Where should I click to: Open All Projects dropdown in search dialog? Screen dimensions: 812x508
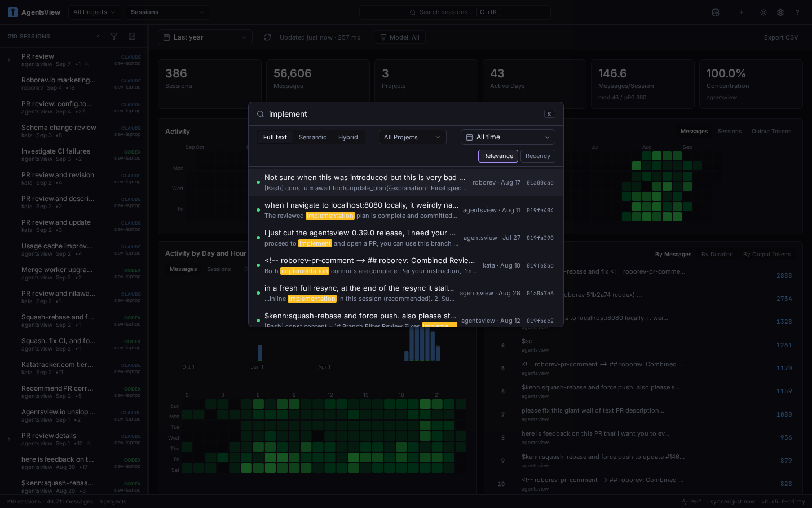point(413,137)
